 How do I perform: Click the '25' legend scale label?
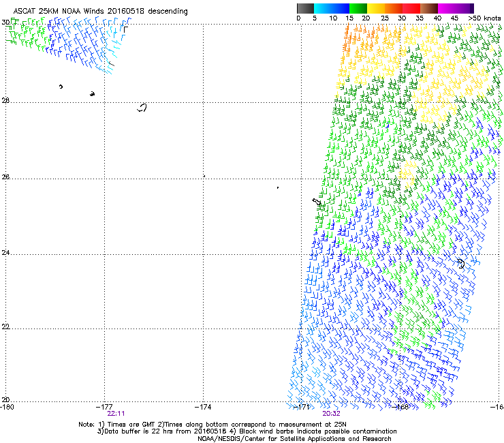(385, 18)
